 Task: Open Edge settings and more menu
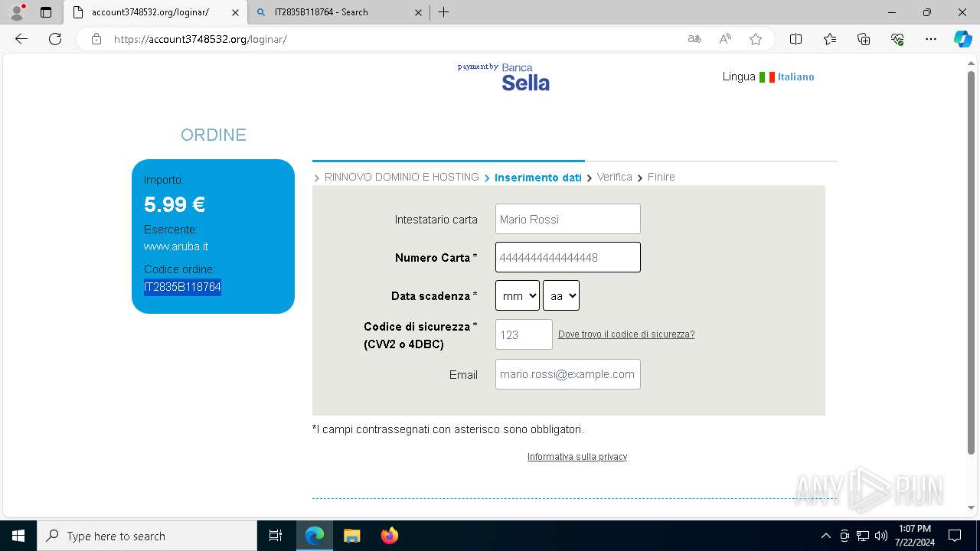pos(931,39)
